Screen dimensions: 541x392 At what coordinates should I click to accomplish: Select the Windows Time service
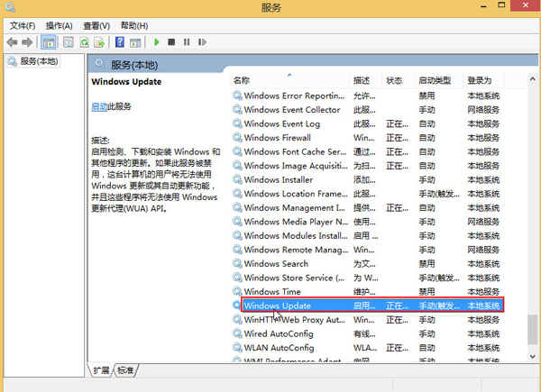tap(368, 292)
